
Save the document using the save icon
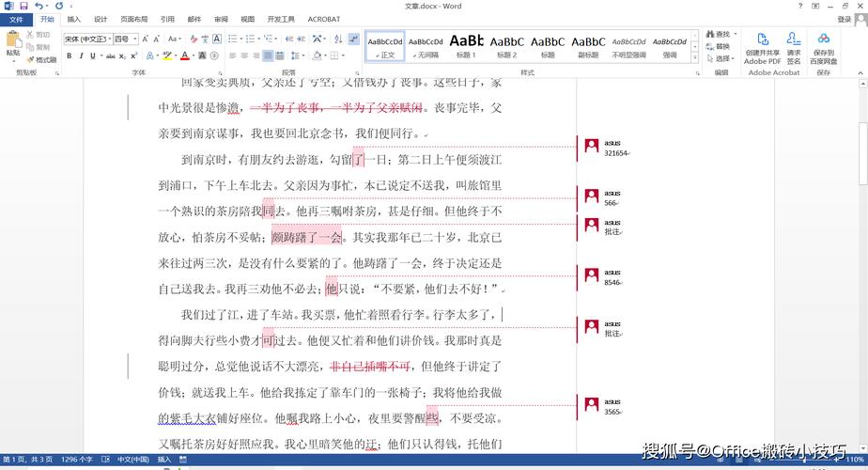coord(23,6)
